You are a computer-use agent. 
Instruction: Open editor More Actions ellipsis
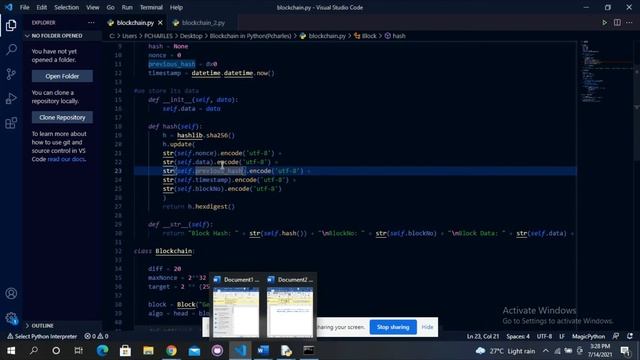click(x=629, y=23)
